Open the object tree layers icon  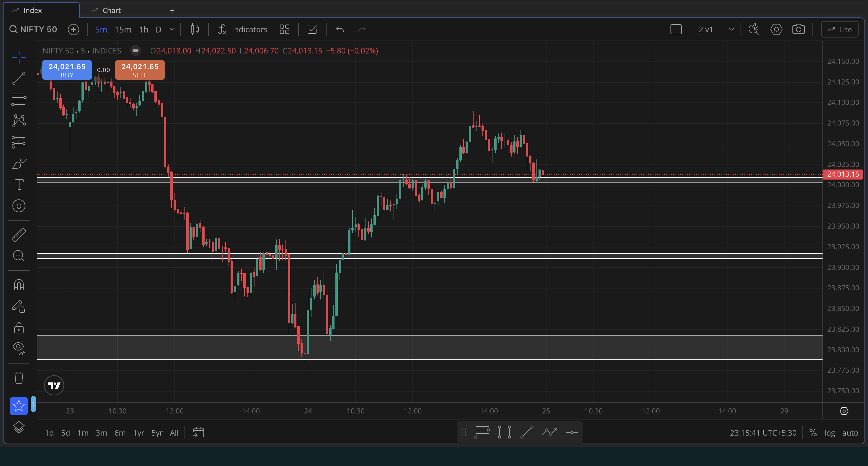19,427
